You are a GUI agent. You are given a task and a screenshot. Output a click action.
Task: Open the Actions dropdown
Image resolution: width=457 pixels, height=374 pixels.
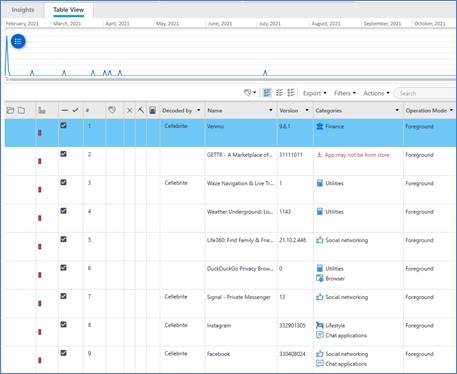(376, 93)
